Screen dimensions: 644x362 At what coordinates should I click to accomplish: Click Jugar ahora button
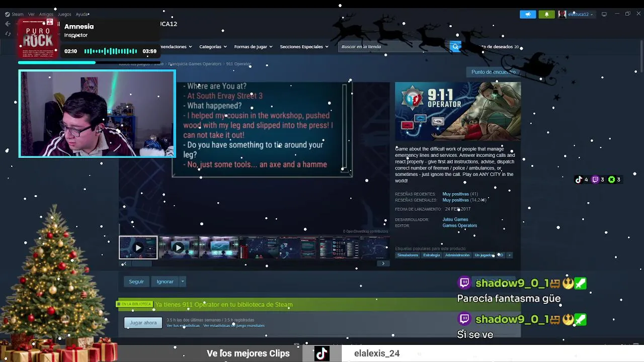[143, 323]
